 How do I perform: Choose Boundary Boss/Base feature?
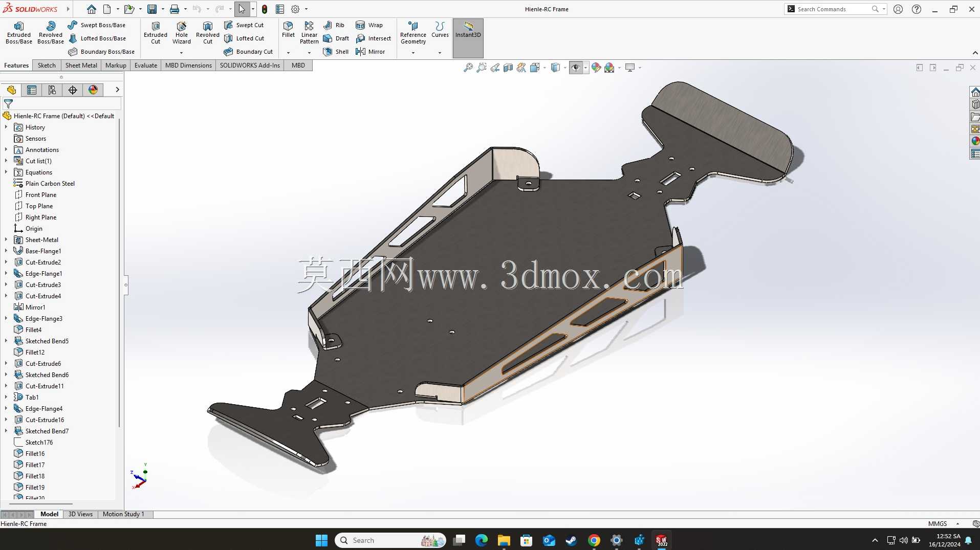[101, 52]
